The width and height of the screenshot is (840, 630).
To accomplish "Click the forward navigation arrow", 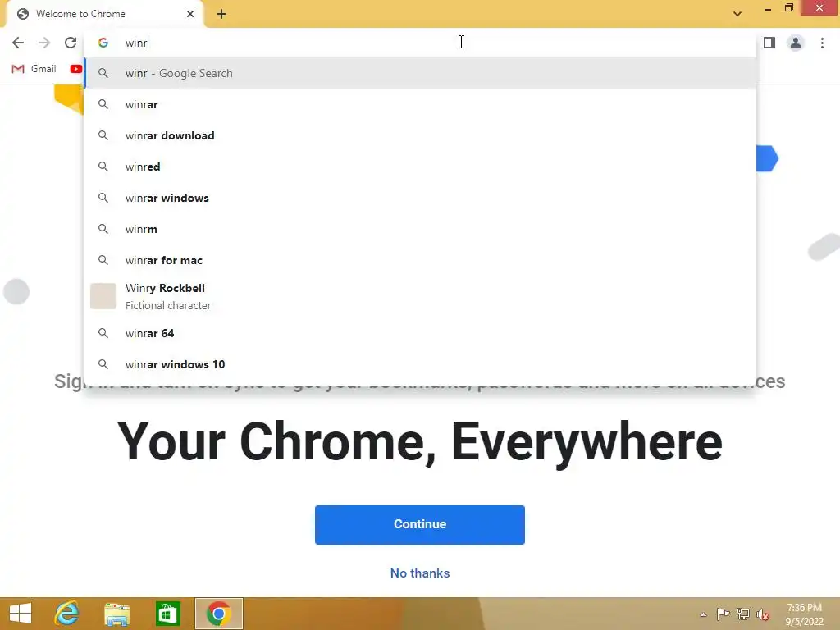I will [x=44, y=43].
